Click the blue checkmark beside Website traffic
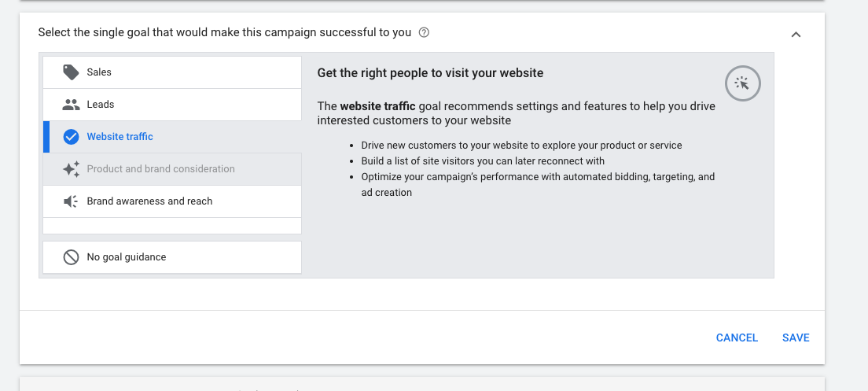868x391 pixels. [x=71, y=137]
